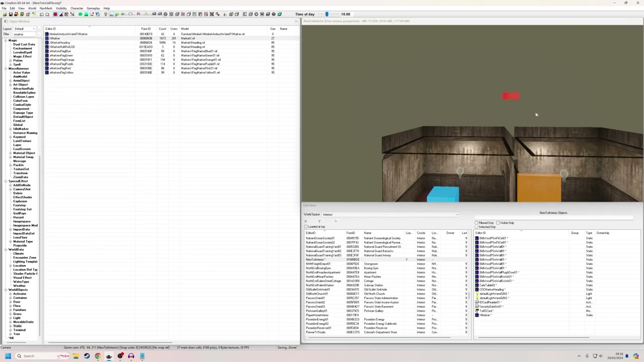Select the Keyword tree item
The width and height of the screenshot is (644, 362).
[19, 137]
